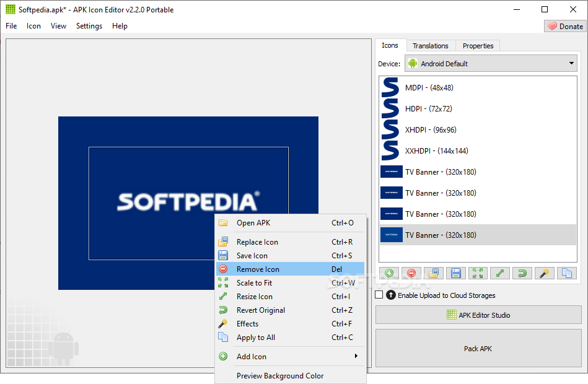Image resolution: width=588 pixels, height=384 pixels.
Task: Choose Effects from the context menu
Action: tap(290, 324)
